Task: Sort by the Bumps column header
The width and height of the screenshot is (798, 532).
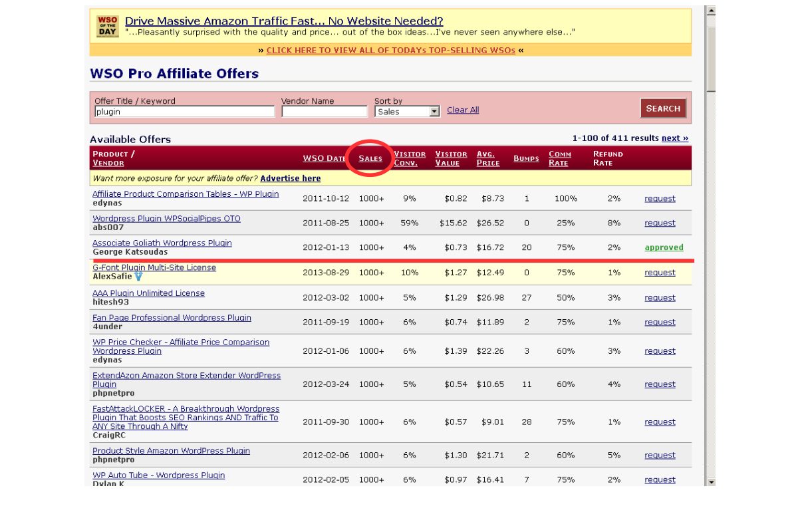Action: tap(526, 158)
